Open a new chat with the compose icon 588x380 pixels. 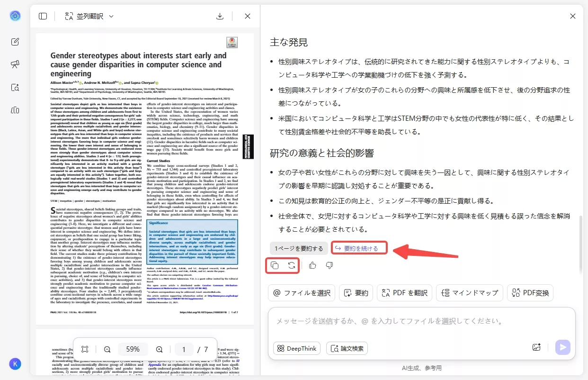[15, 41]
